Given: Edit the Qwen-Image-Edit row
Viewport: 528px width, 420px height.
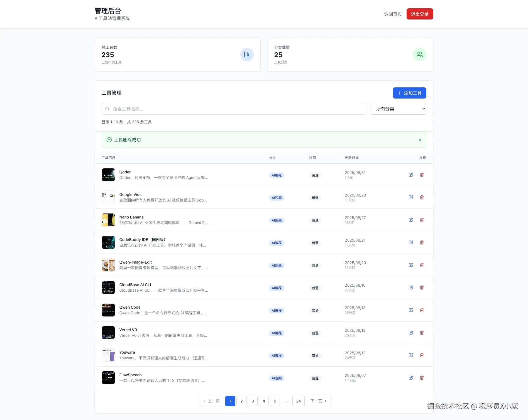Looking at the screenshot, I should 411,265.
